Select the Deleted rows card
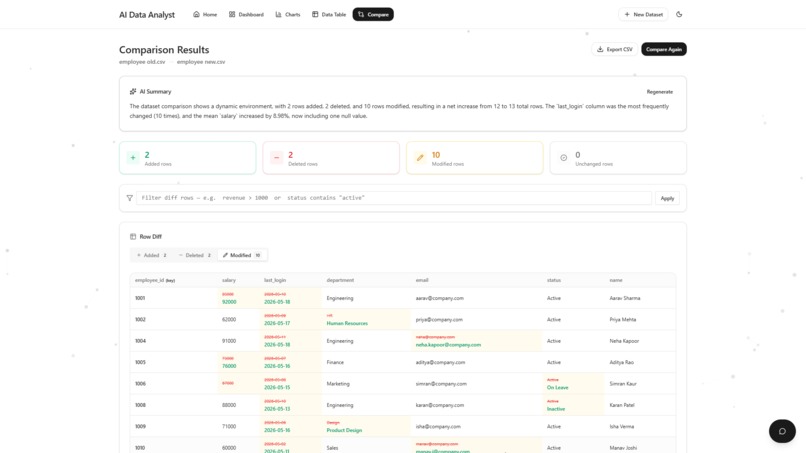The image size is (806, 453). coord(331,158)
